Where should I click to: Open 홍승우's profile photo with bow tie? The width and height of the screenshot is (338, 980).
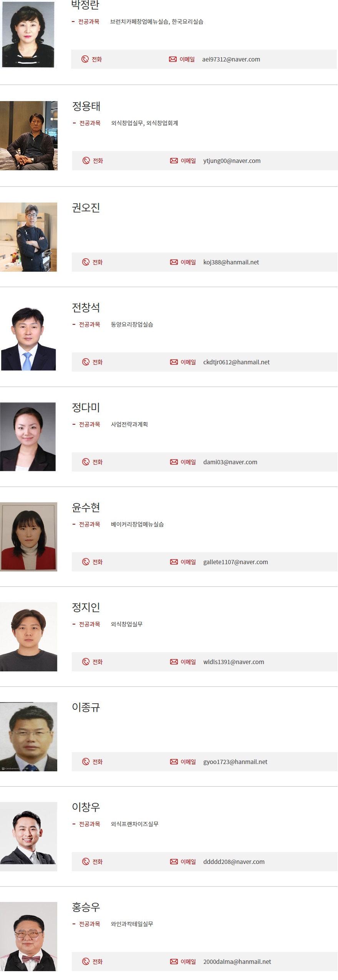pyautogui.click(x=28, y=937)
